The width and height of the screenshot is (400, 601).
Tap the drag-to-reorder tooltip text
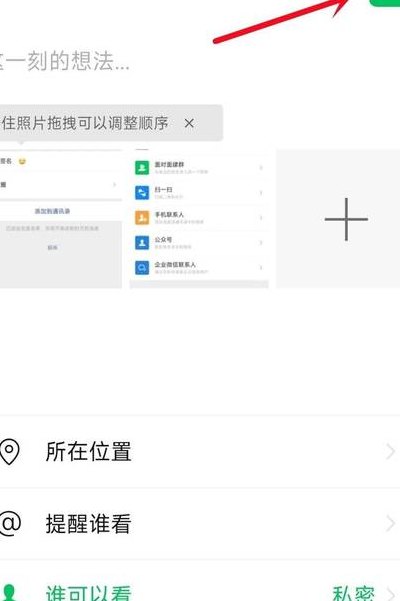pos(85,123)
